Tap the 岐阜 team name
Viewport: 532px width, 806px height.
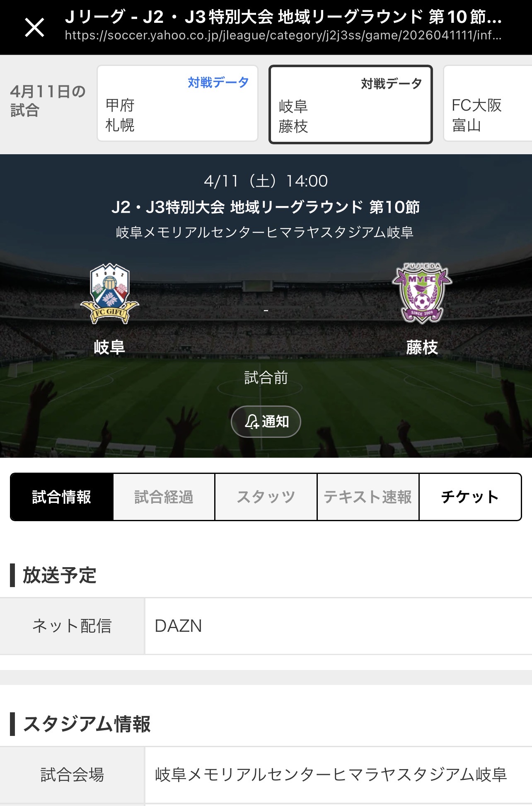click(x=109, y=347)
